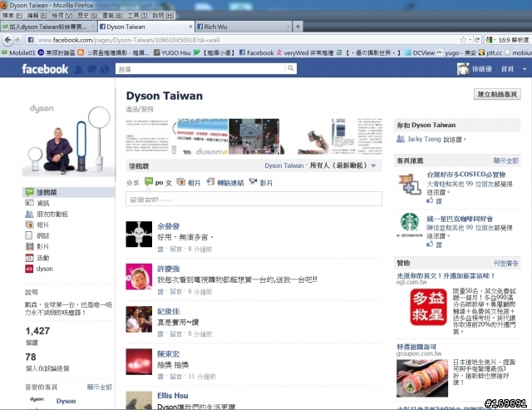
Task: Open the Firefox menu labelled (B)
Action: [112, 15]
